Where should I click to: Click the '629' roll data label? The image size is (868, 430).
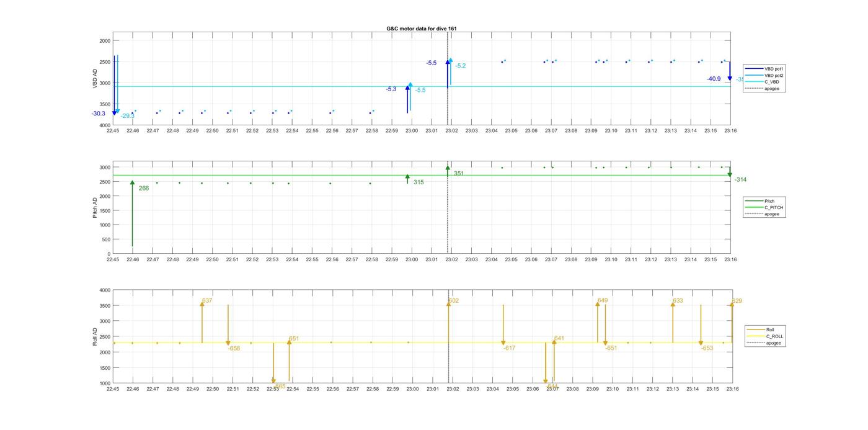pos(737,301)
